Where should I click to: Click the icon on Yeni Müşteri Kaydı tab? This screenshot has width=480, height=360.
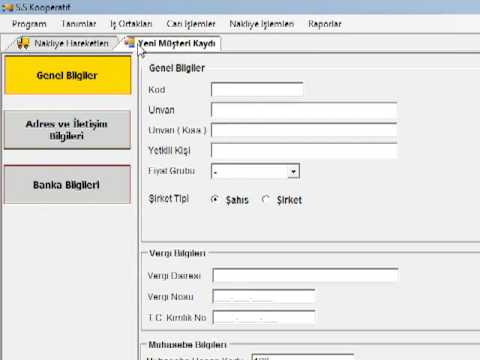(x=130, y=43)
